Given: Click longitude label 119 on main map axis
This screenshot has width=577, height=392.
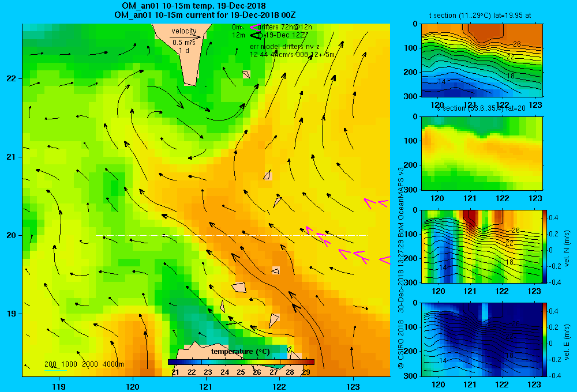Looking at the screenshot, I should (59, 386).
